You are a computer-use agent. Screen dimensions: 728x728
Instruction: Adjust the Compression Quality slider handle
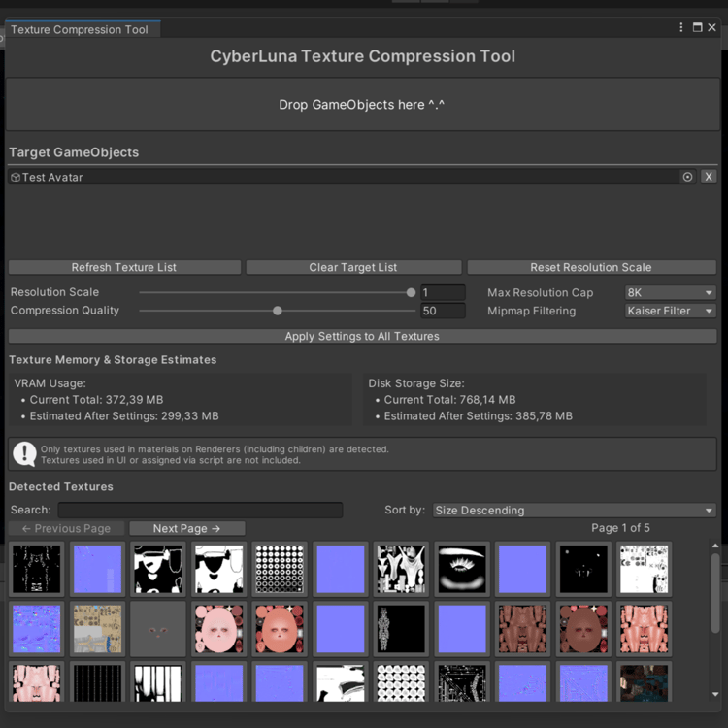pos(278,311)
